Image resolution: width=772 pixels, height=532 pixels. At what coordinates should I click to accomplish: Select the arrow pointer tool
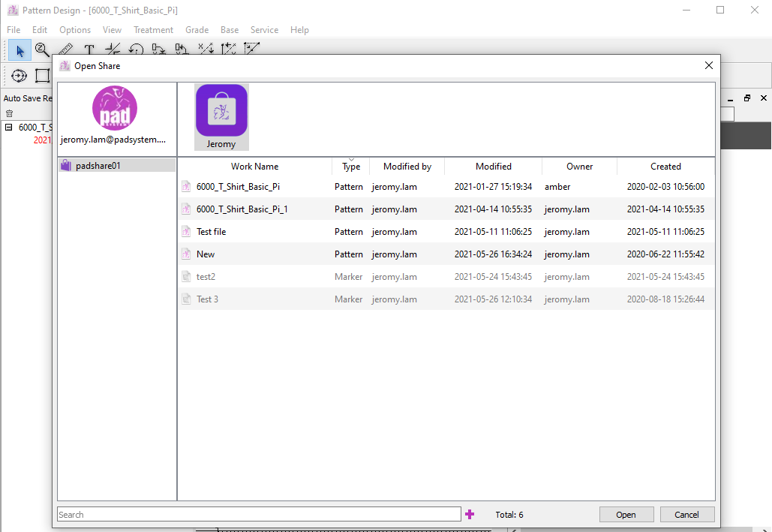(x=20, y=50)
